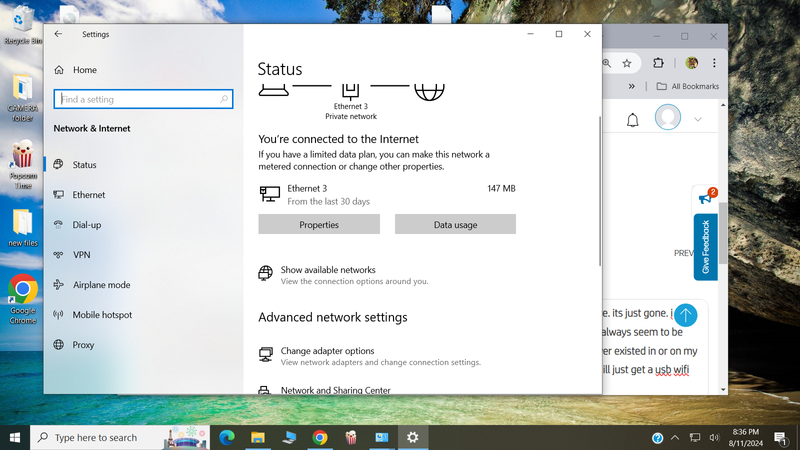Screen dimensions: 800x450
Task: Open Network and Sharing Center
Action: click(x=336, y=390)
